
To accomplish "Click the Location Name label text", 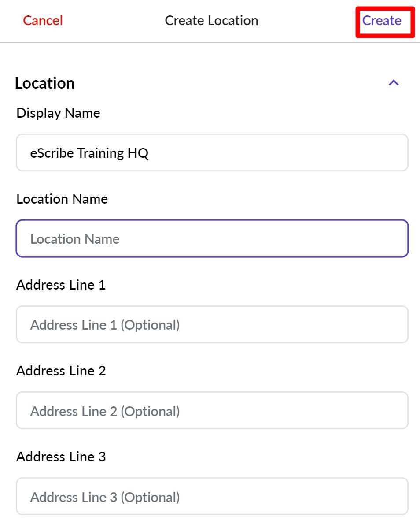I will [62, 199].
